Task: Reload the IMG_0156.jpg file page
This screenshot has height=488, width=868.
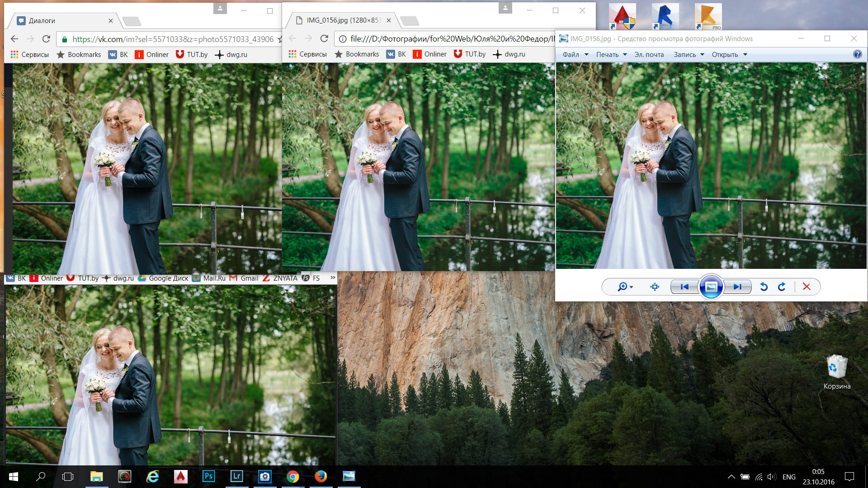Action: [324, 39]
